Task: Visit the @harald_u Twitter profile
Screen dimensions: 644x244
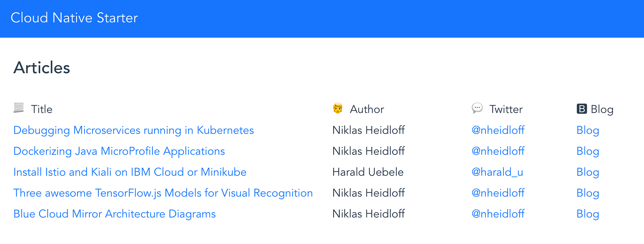Action: click(x=497, y=172)
